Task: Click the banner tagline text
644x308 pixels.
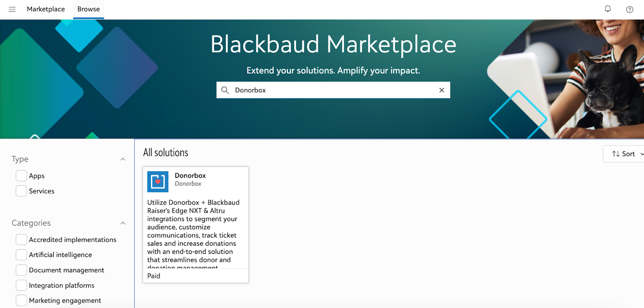Action: click(333, 71)
